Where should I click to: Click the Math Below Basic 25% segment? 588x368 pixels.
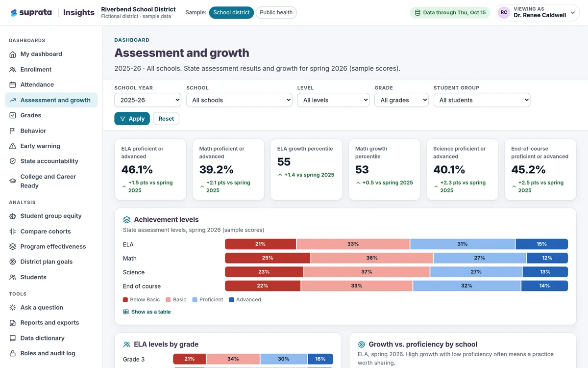(268, 258)
